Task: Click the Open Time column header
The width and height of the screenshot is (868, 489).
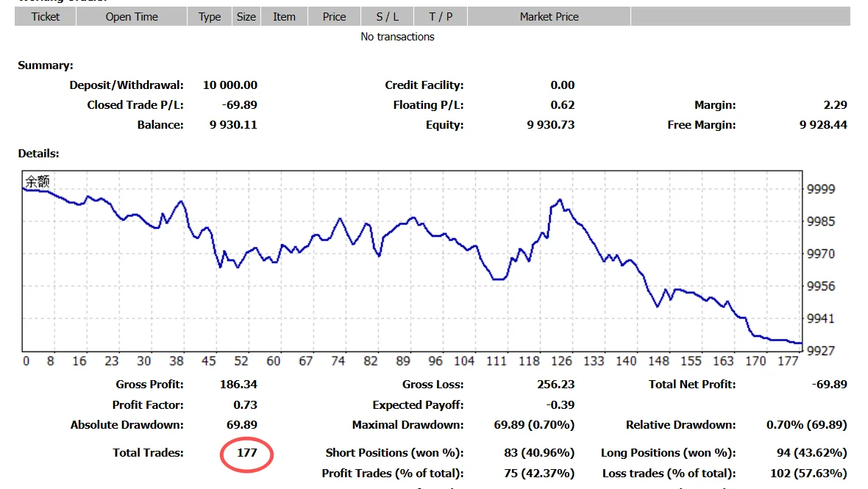Action: point(132,17)
